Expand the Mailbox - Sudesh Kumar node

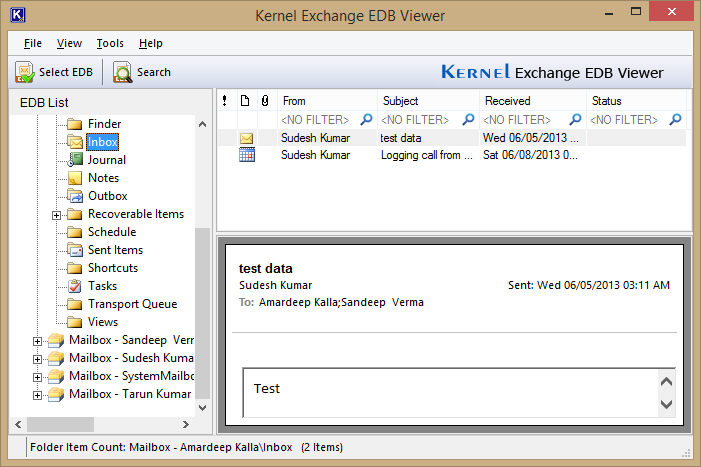38,359
